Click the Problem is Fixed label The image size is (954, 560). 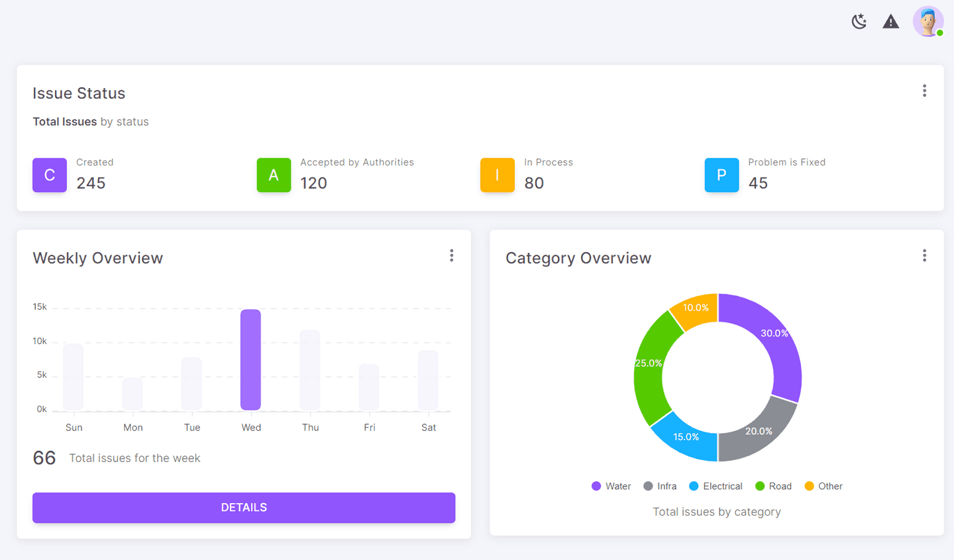click(x=787, y=162)
